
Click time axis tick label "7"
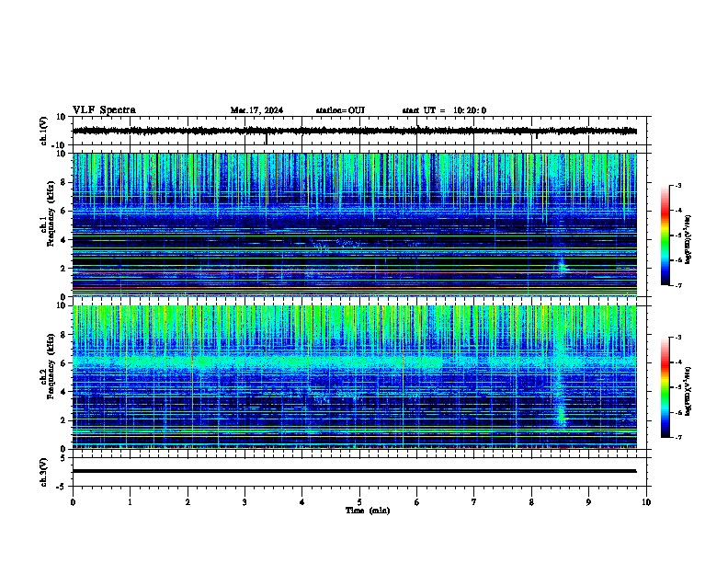pos(474,502)
